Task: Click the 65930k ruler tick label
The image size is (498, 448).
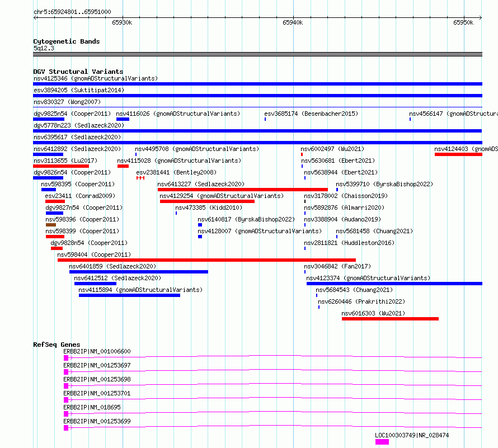Action: click(122, 22)
